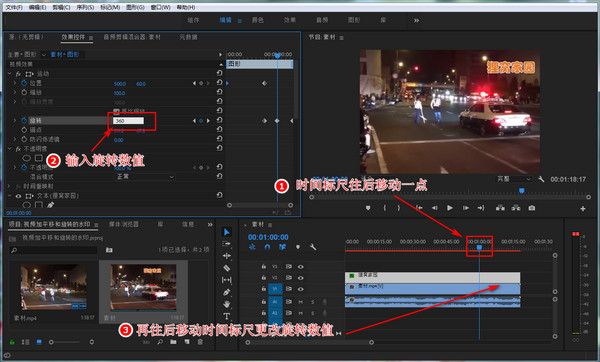
Task: Open playback resolution dropdown in Program monitor
Action: coord(514,179)
